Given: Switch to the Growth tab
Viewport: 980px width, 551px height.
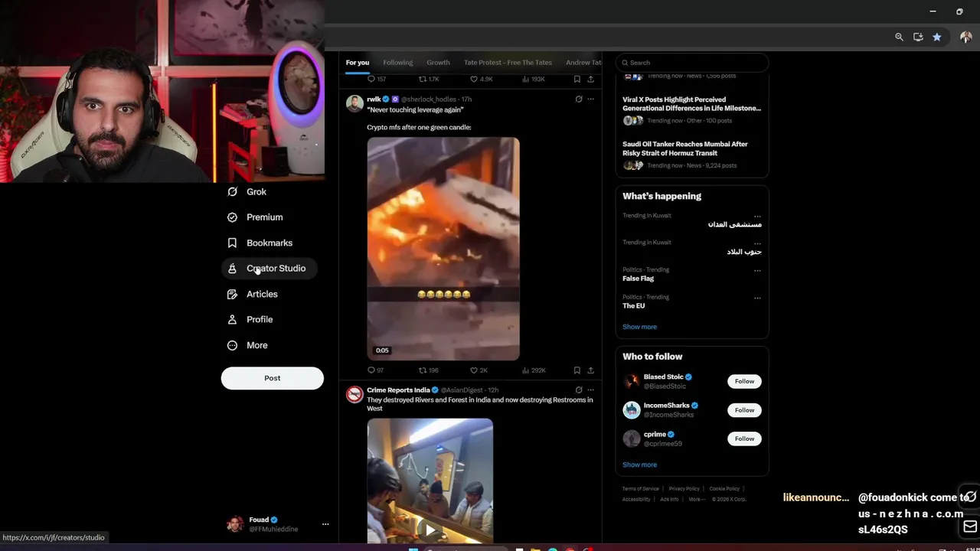Looking at the screenshot, I should [438, 63].
